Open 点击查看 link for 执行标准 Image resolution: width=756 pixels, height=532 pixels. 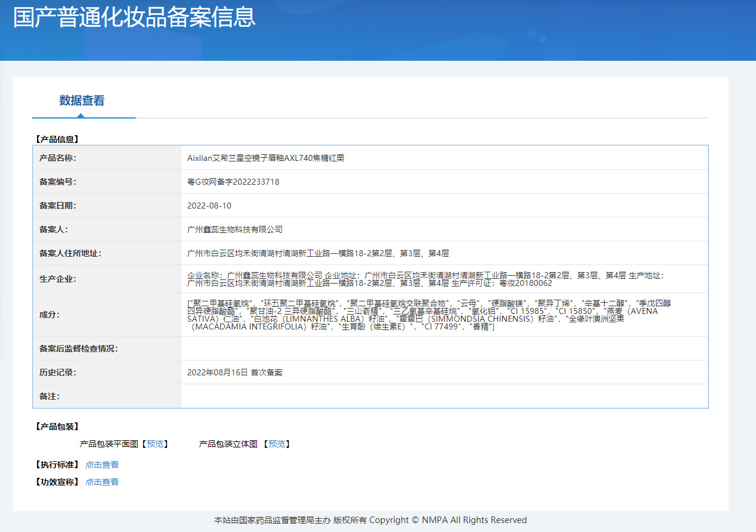(x=102, y=465)
